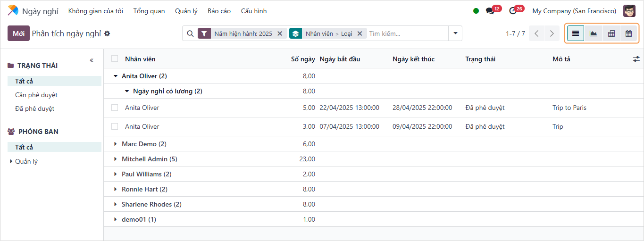Filter by Cần phê duyệt status
644x241 pixels.
click(36, 95)
